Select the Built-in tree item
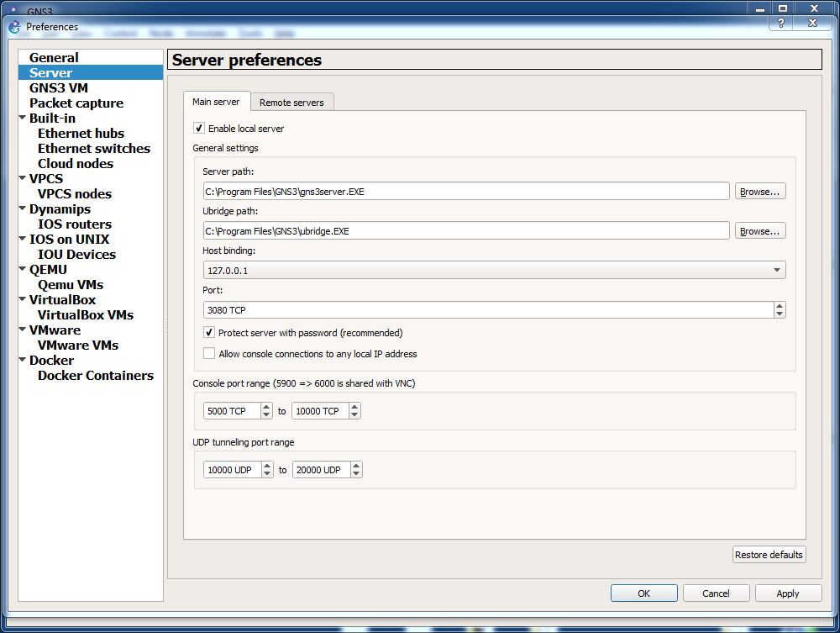 pyautogui.click(x=52, y=118)
